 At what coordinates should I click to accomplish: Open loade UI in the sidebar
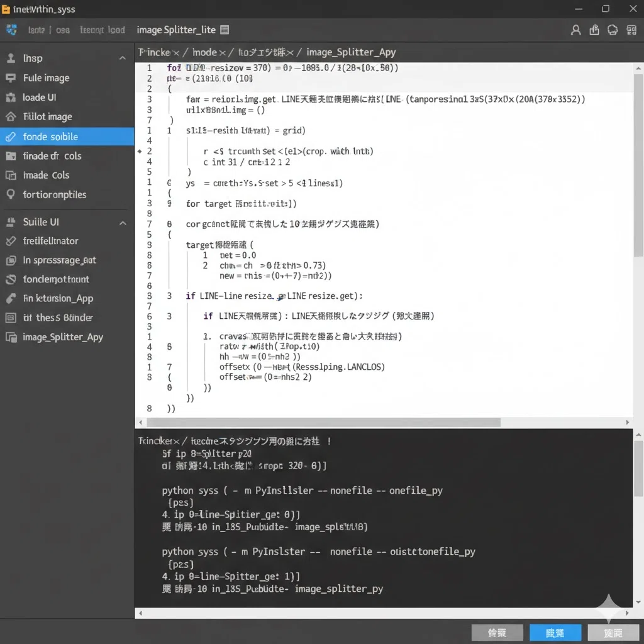pos(67,97)
